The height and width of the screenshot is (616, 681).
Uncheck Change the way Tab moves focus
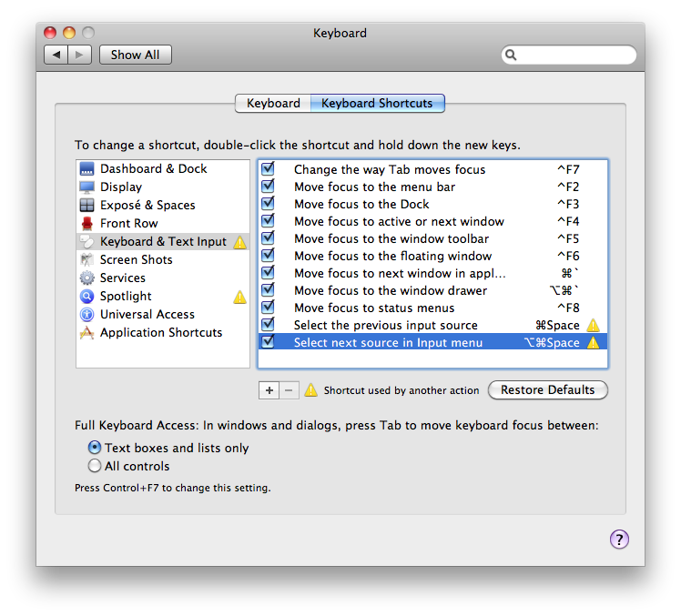tap(268, 168)
